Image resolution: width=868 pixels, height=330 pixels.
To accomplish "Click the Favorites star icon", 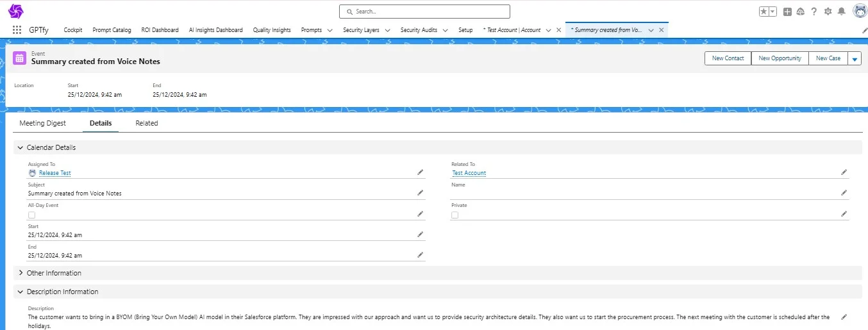I will (x=764, y=12).
